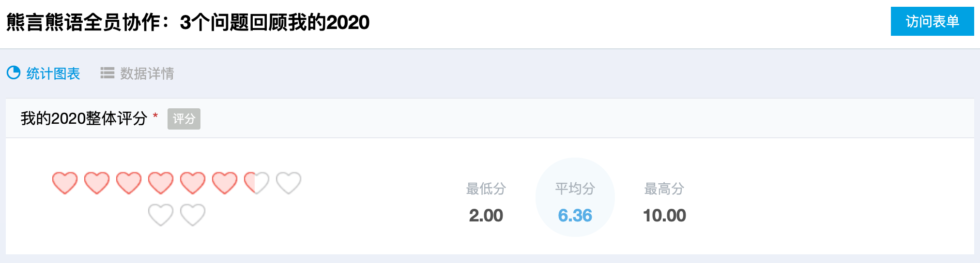Click the fourth filled heart icon

tap(161, 183)
